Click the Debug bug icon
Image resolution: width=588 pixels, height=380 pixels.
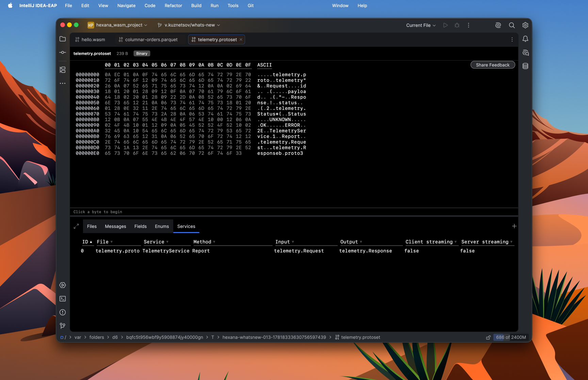coord(457,25)
